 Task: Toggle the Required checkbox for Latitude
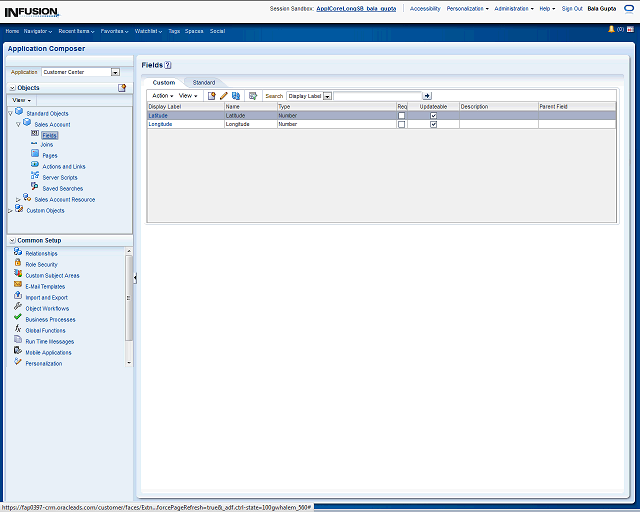click(x=402, y=116)
